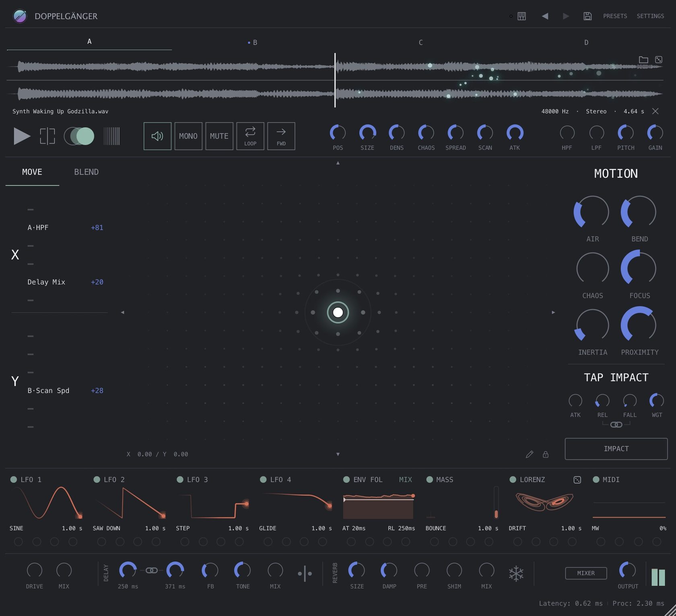Randomize LORENZ with its dice icon
This screenshot has height=616, width=676.
(577, 480)
